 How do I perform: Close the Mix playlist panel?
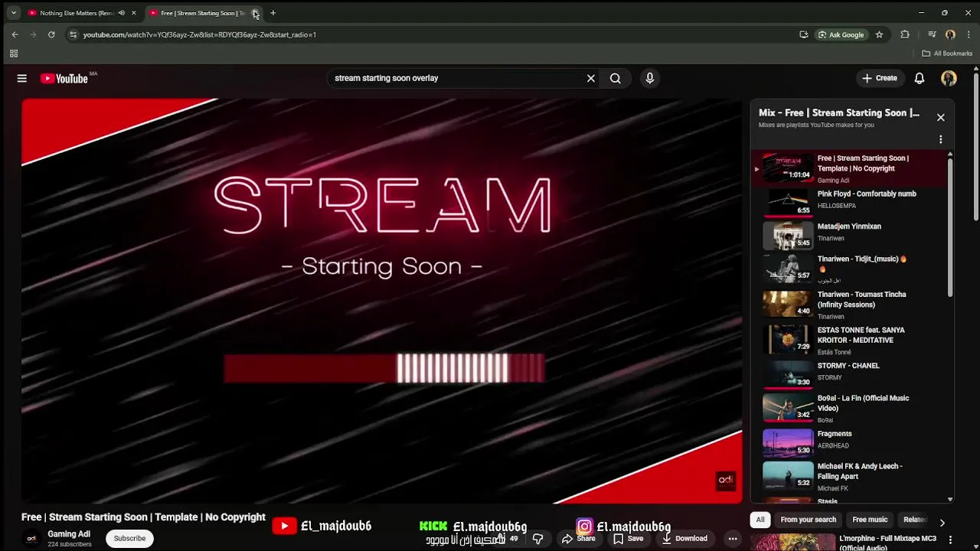tap(941, 117)
